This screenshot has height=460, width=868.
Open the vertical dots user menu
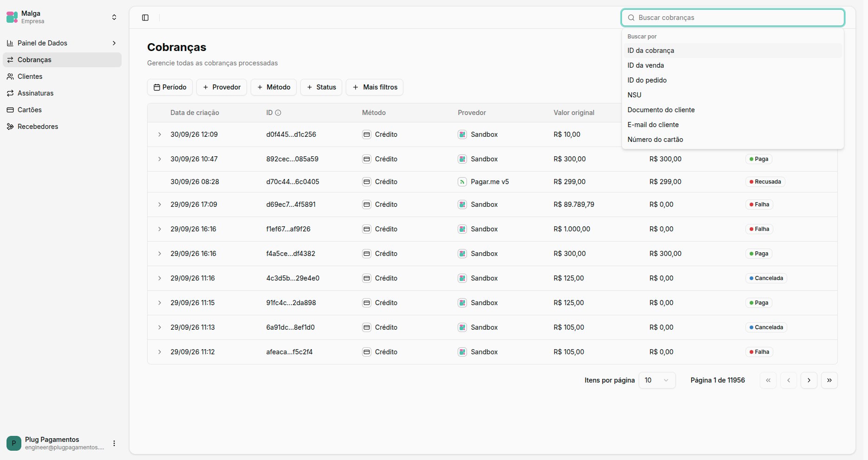114,443
